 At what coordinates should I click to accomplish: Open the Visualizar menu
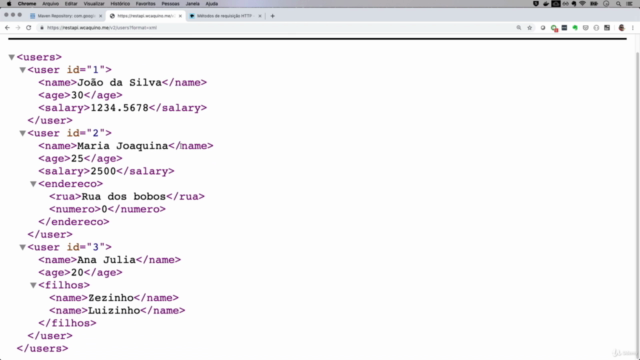[x=94, y=4]
